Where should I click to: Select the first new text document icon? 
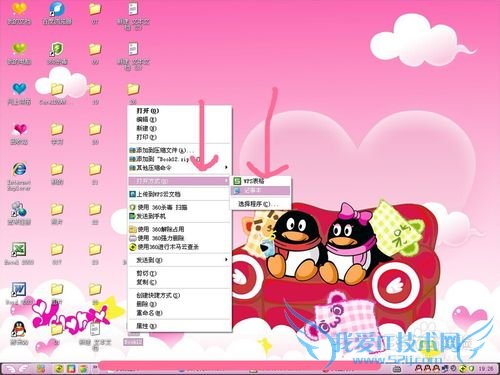(133, 8)
